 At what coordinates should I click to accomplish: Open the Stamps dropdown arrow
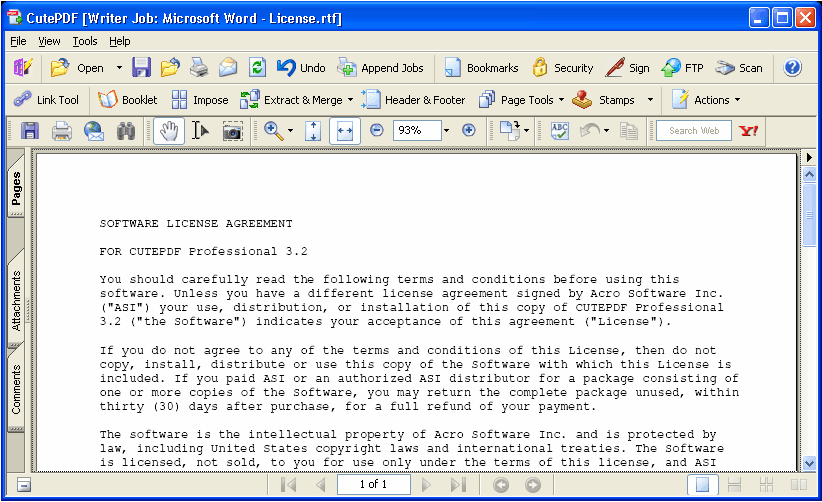pos(650,100)
